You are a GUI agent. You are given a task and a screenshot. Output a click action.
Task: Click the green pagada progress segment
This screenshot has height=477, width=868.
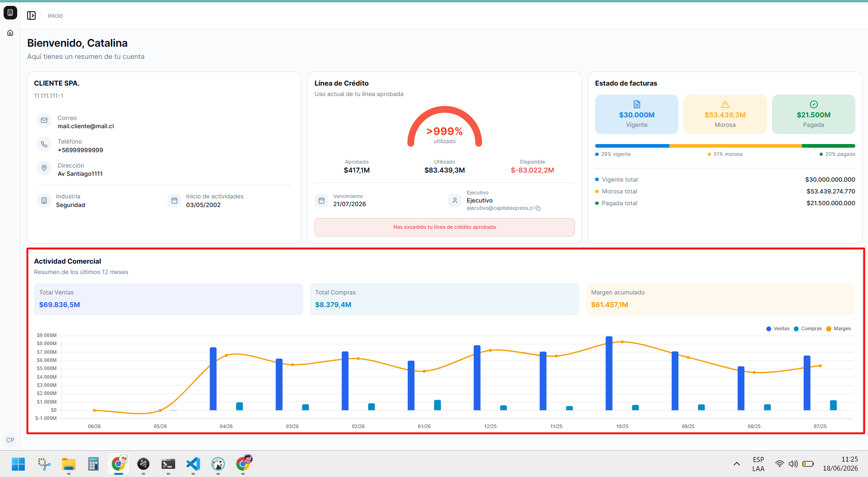(x=829, y=146)
